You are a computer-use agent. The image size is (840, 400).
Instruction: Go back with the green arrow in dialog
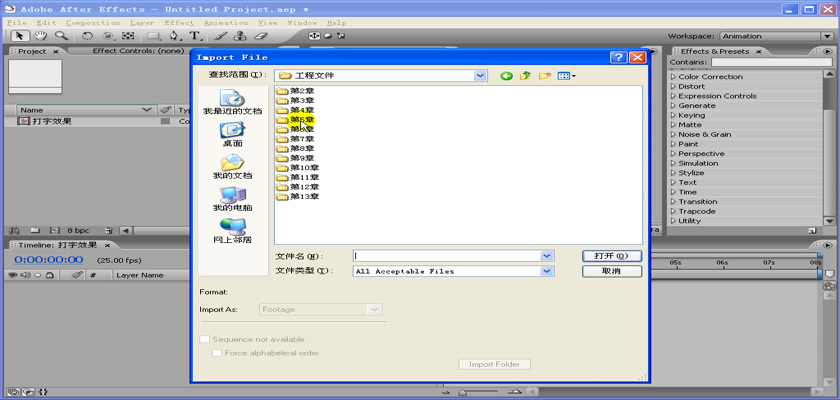[506, 76]
